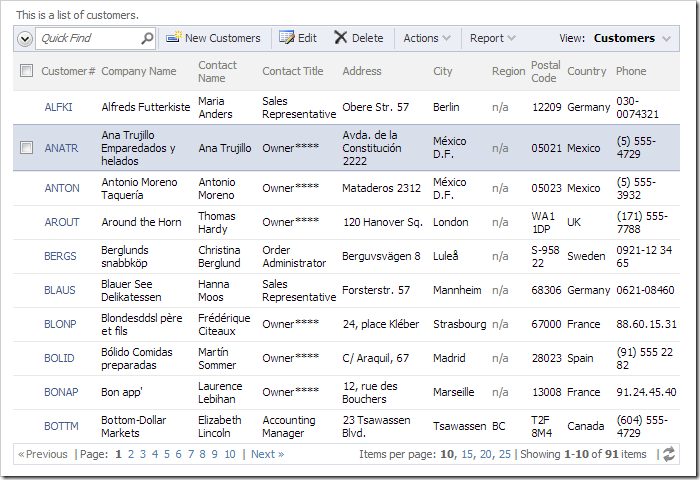Set items per page to 25
This screenshot has height=480, width=700.
505,454
